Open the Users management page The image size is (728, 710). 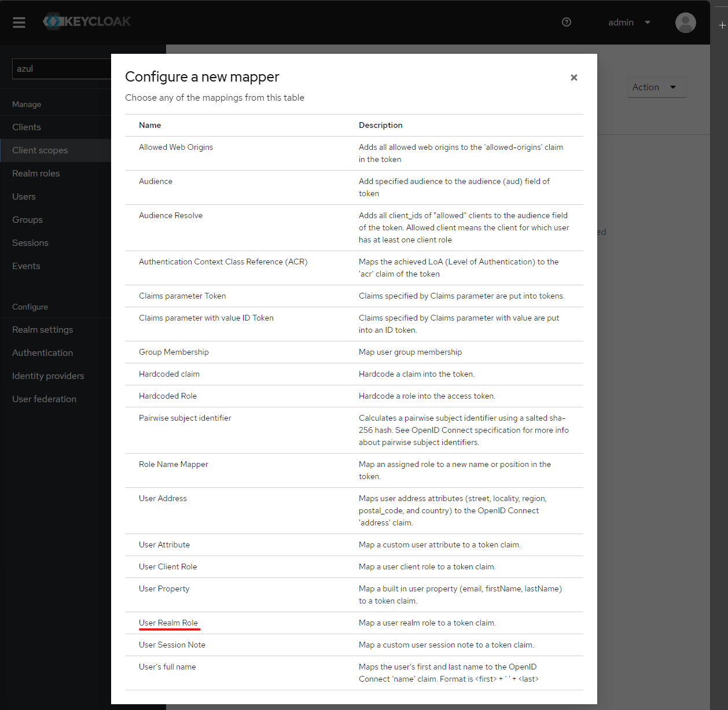24,196
